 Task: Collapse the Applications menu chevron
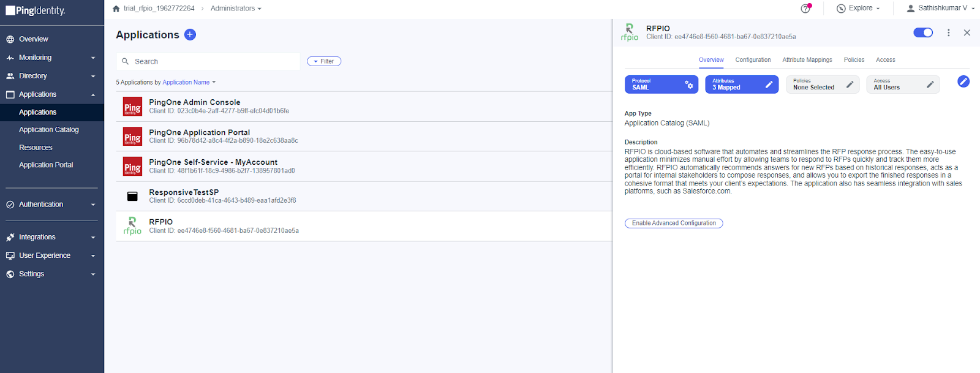(93, 95)
